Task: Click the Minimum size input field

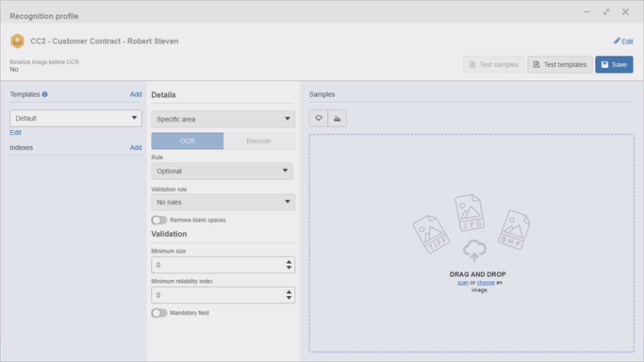Action: 223,265
